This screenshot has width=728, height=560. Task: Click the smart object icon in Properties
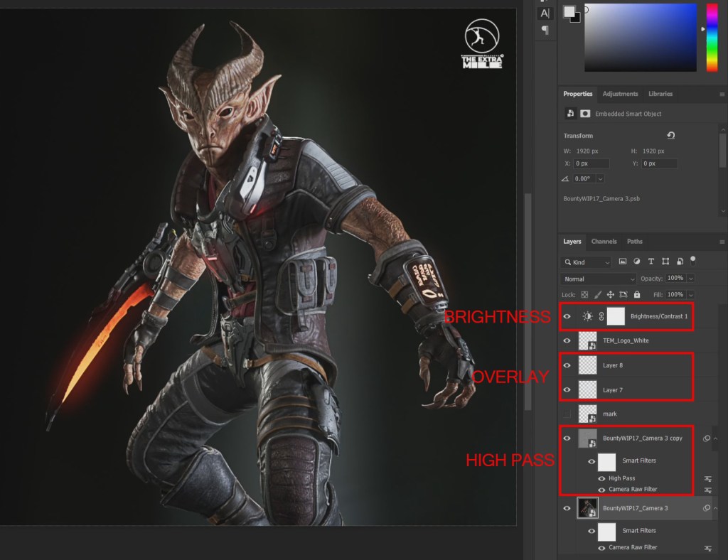[x=570, y=113]
